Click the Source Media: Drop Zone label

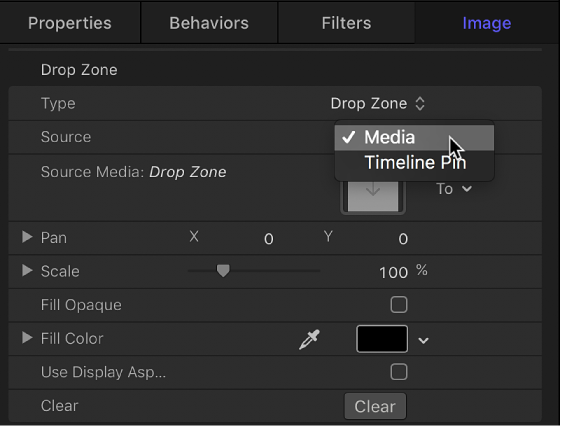click(x=134, y=172)
